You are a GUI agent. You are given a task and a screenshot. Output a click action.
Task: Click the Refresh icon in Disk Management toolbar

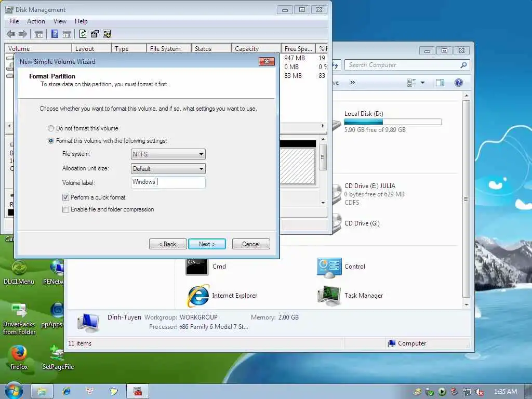point(83,34)
